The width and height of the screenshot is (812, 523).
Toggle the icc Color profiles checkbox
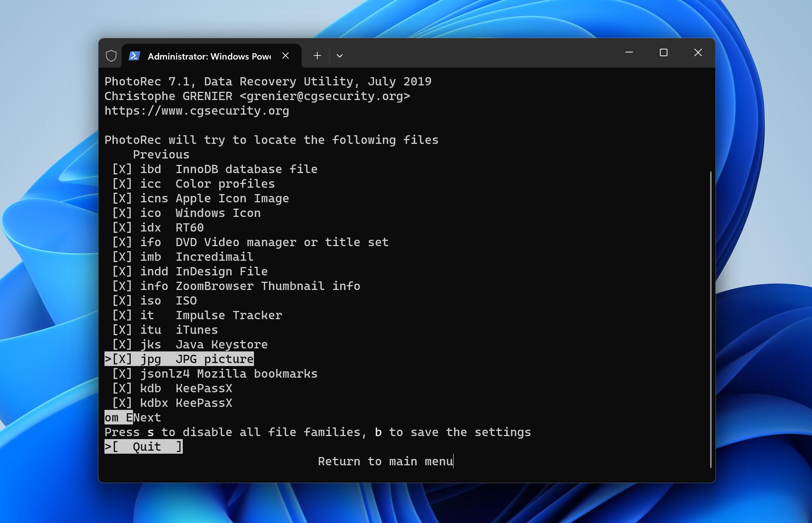coord(122,184)
